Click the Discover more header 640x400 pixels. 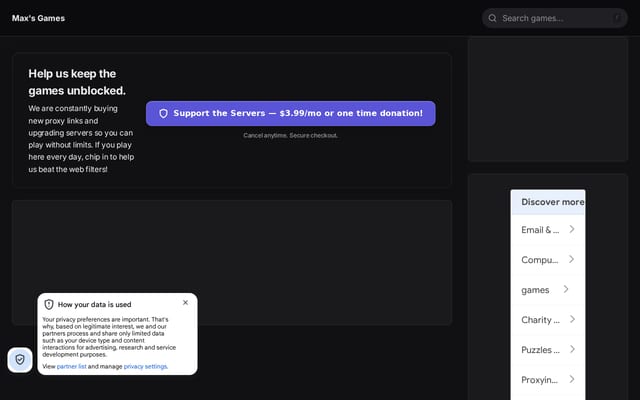(x=548, y=202)
